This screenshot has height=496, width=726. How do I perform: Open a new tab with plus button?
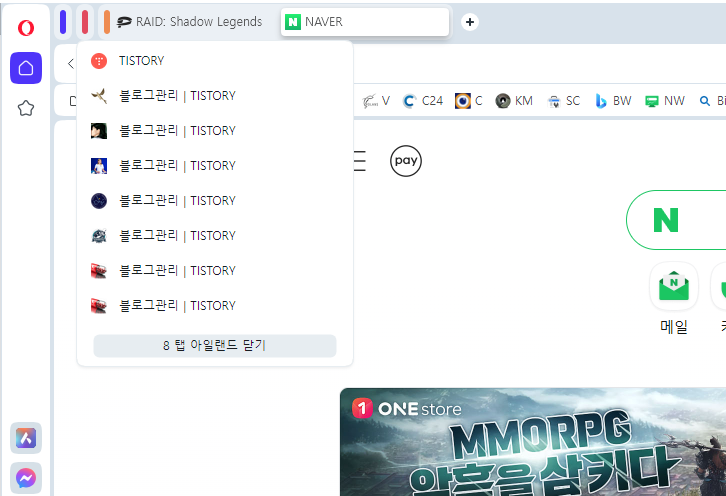pos(469,22)
